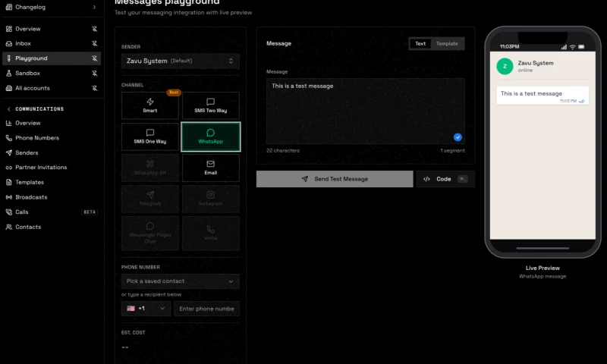Unpin the Sandbox sidebar item

pyautogui.click(x=94, y=73)
